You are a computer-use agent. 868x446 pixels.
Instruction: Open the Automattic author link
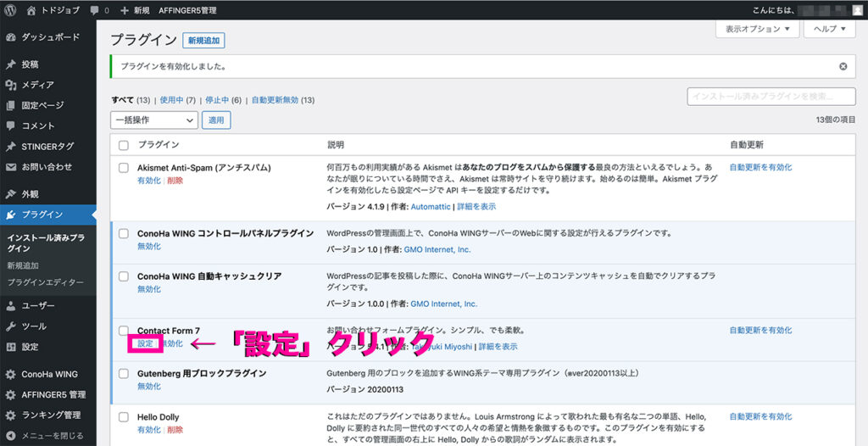click(x=430, y=207)
